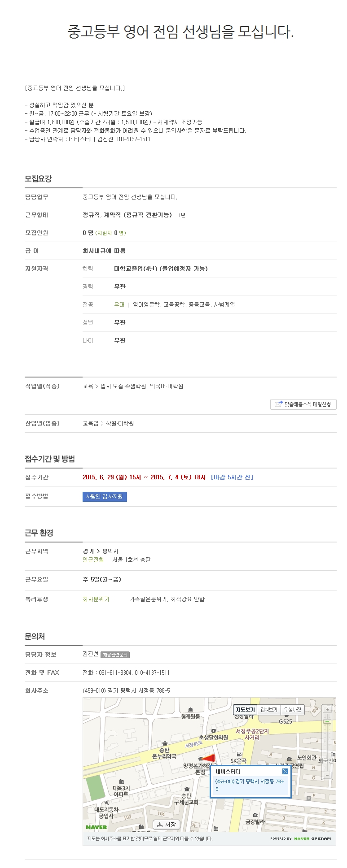Click the map zoom out minus button
Image resolution: width=347 pixels, height=868 pixels.
coord(327,775)
